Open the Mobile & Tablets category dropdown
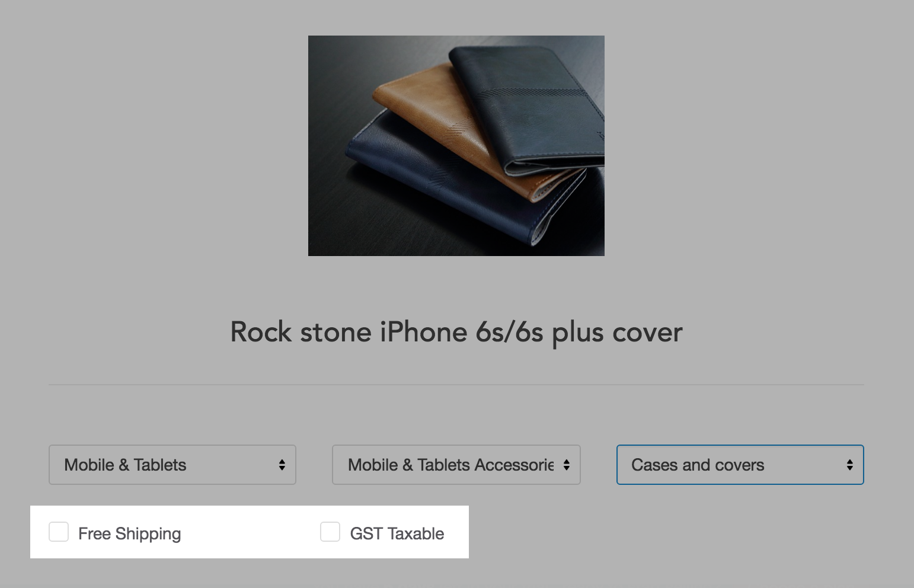The image size is (914, 588). (172, 465)
